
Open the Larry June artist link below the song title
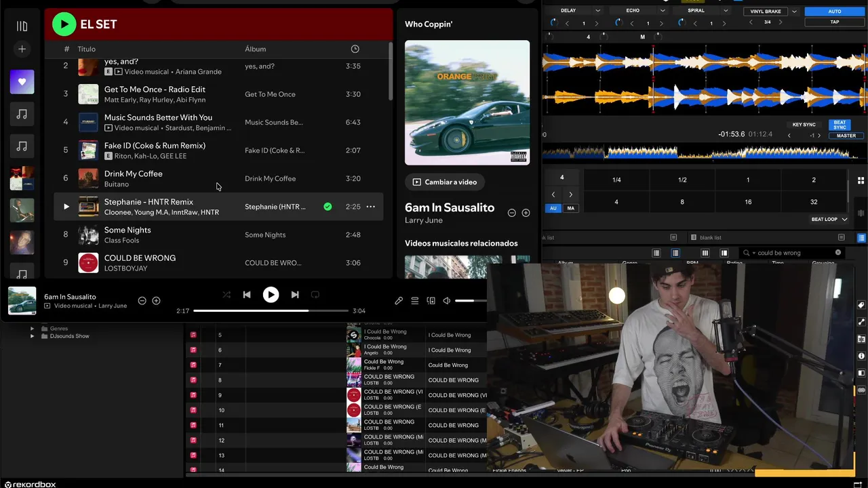(424, 220)
